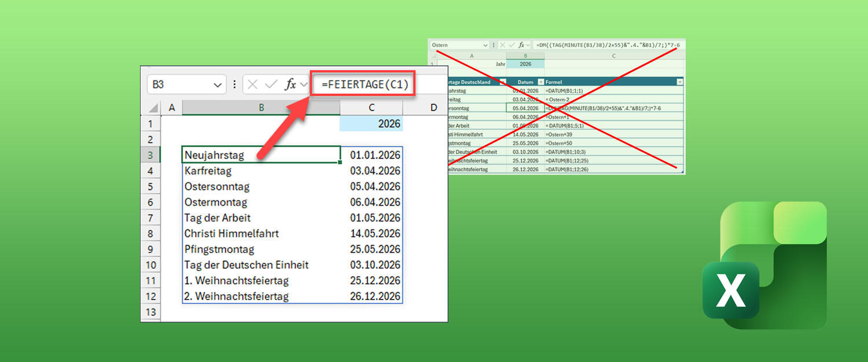This screenshot has width=868, height=362.
Task: Click the 'Jahr' label cell in Ostern screenshot
Action: click(x=472, y=64)
